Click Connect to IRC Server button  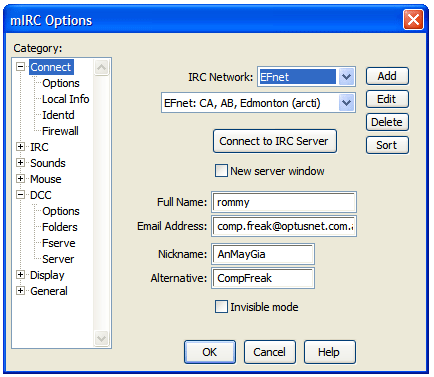(x=275, y=141)
